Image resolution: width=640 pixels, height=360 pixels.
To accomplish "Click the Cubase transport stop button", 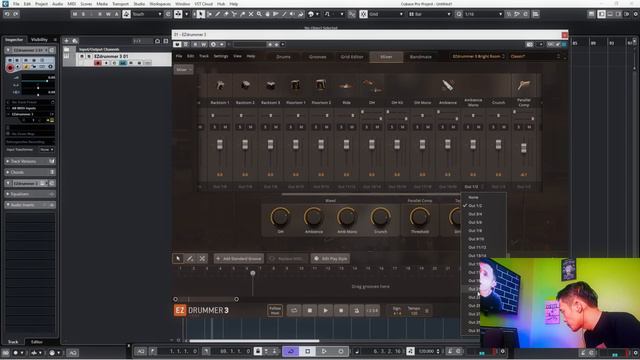I will click(x=307, y=351).
